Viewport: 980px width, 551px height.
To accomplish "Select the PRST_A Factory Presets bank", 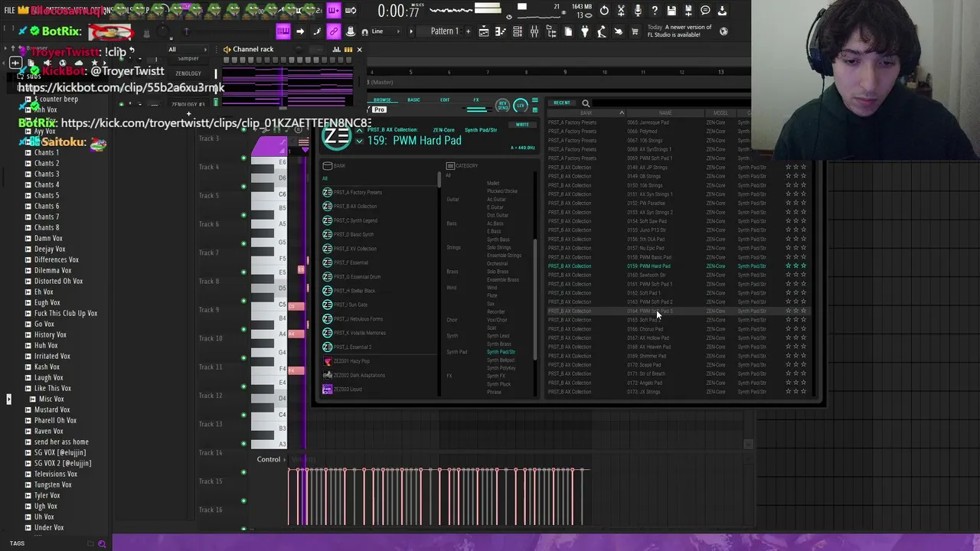I will 358,192.
